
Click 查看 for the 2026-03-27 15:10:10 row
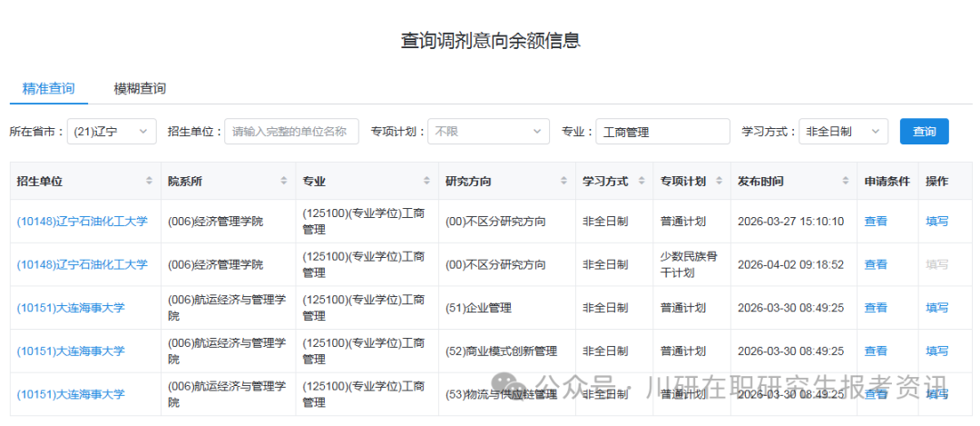point(876,221)
